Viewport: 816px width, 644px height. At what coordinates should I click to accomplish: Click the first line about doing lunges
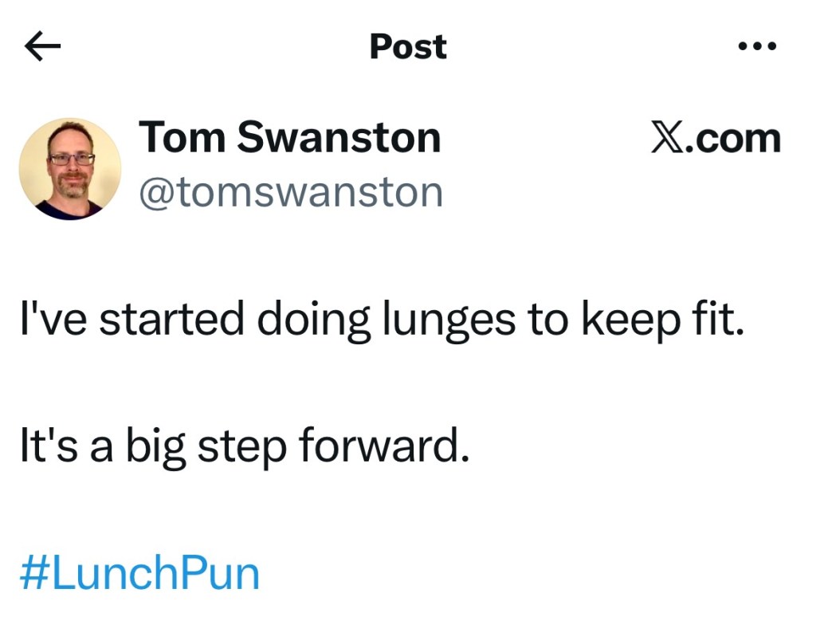381,320
